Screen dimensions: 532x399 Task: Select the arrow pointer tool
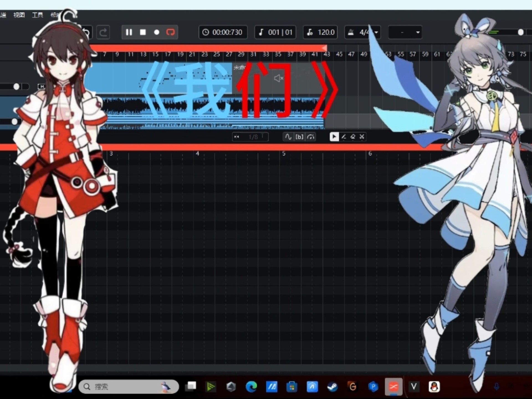[334, 137]
